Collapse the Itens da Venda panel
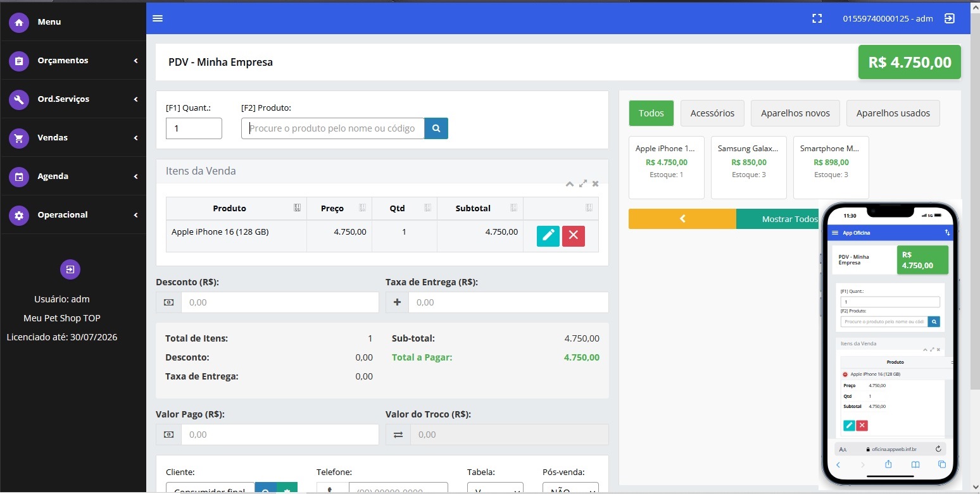This screenshot has width=980, height=494. pyautogui.click(x=570, y=183)
